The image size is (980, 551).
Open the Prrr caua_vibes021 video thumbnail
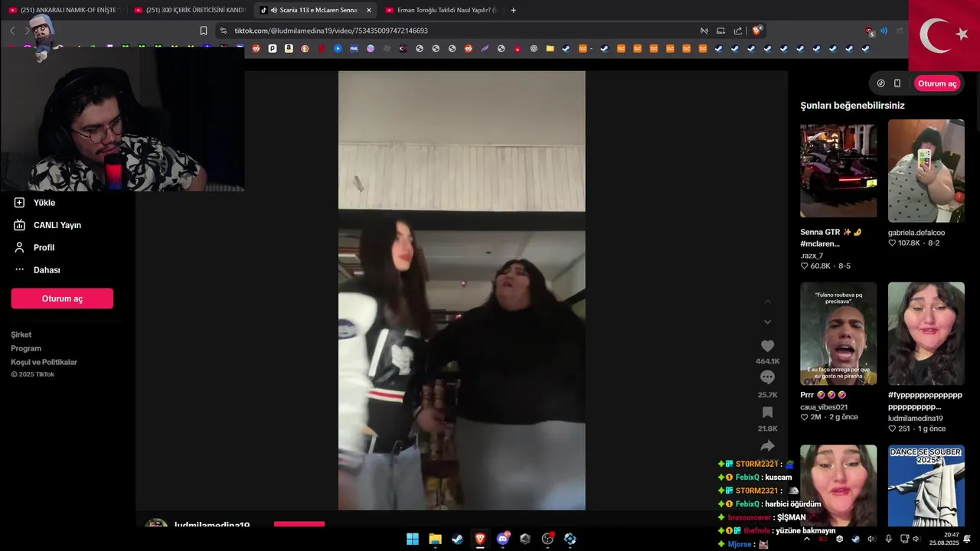(x=838, y=334)
